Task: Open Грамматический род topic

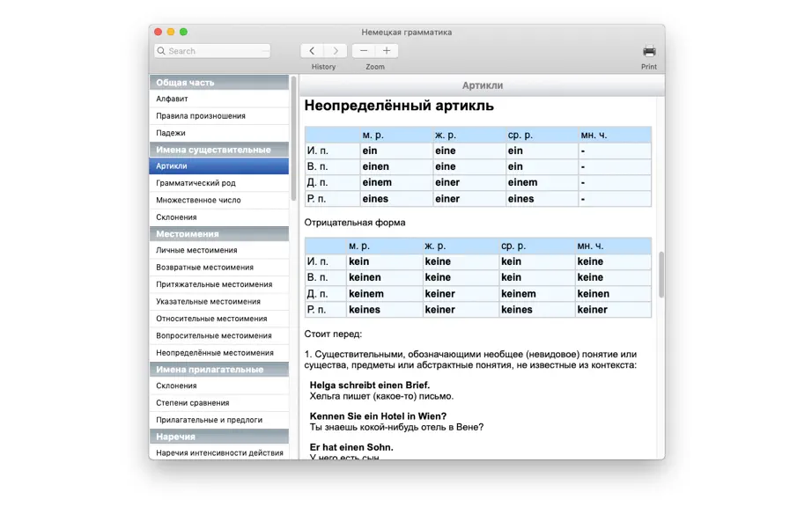Action: (219, 183)
